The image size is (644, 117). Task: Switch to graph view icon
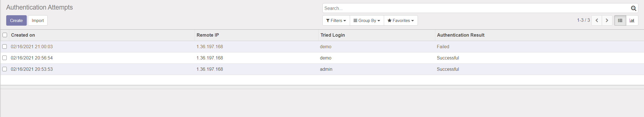click(632, 20)
